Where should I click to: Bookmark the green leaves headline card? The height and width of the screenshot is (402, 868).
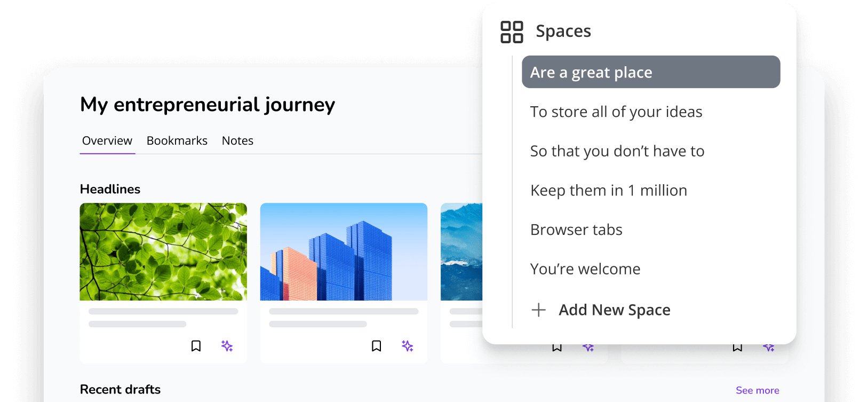(x=196, y=346)
